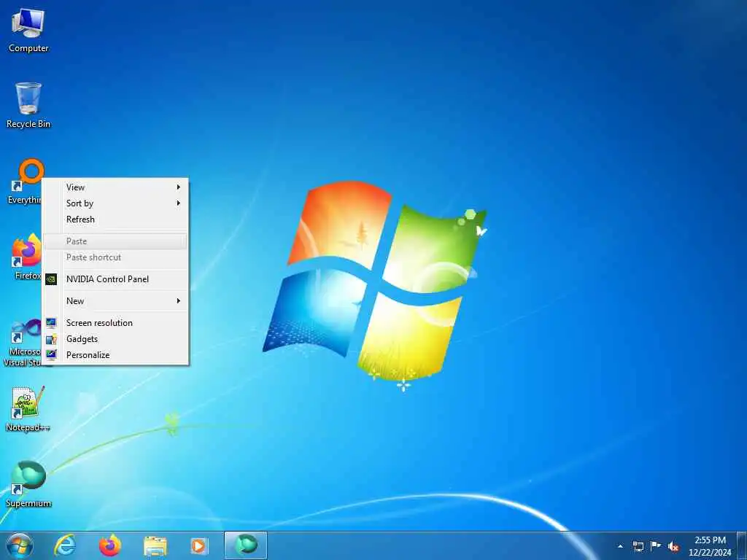Click the network tray icon
Viewport: 747px width, 560px height.
tap(638, 546)
